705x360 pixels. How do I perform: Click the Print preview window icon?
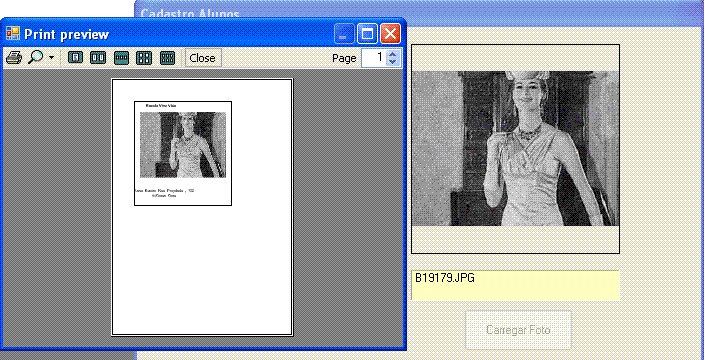pyautogui.click(x=13, y=34)
